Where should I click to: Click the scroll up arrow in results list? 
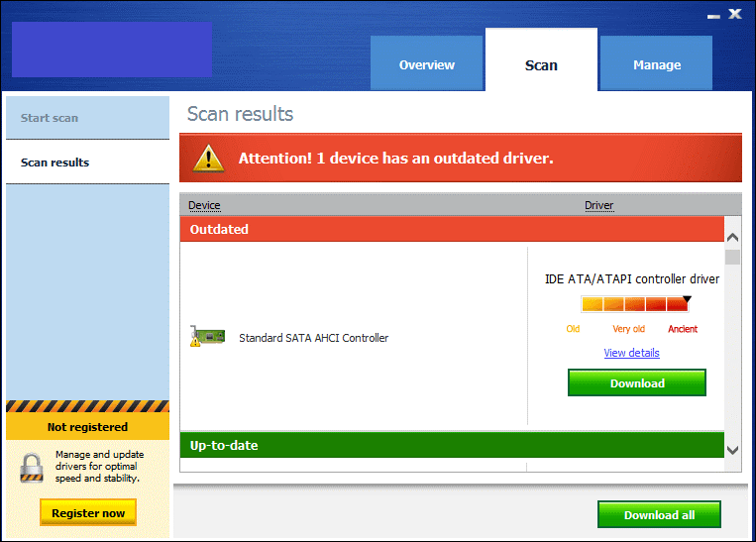pos(732,237)
